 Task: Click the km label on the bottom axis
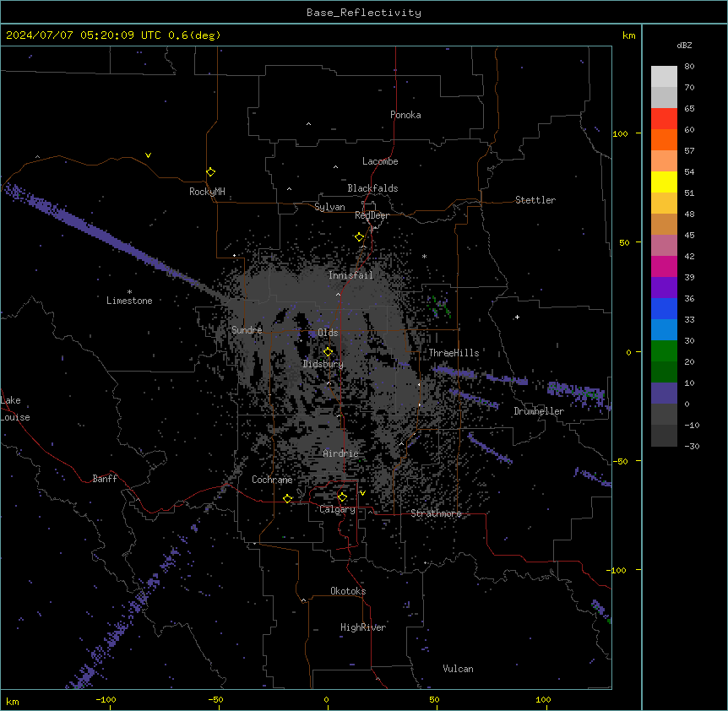13,702
